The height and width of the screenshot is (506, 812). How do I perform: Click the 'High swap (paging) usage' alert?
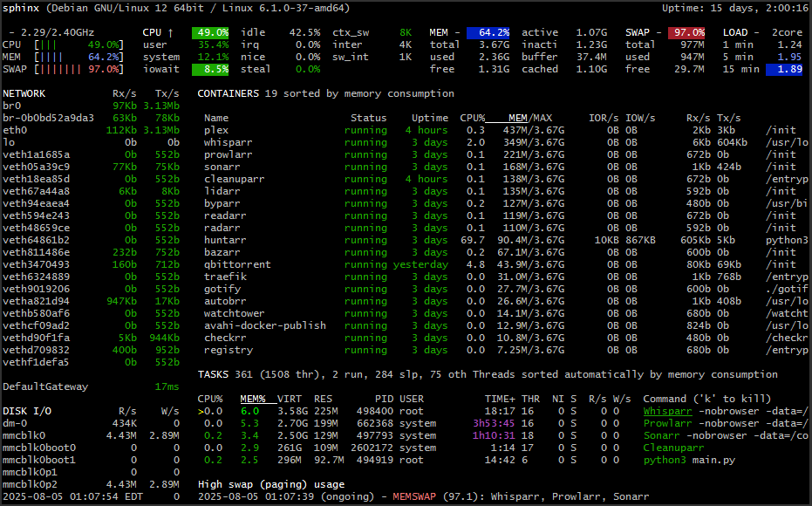pos(271,484)
